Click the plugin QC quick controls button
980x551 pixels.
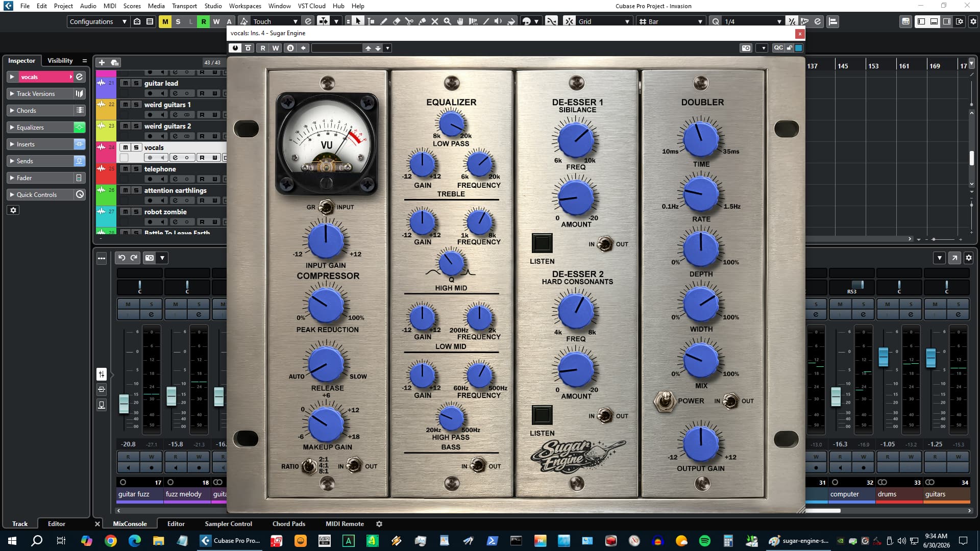click(x=778, y=48)
